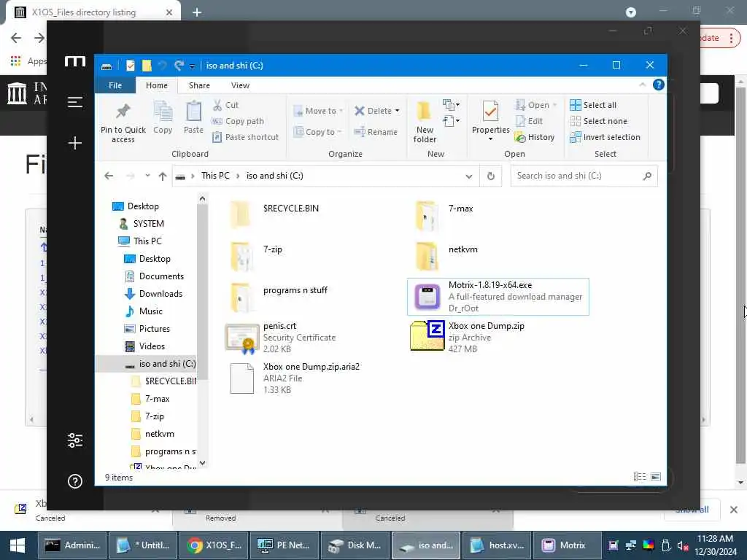Expand Delete dropdown arrow
The height and width of the screenshot is (560, 747).
[x=398, y=111]
